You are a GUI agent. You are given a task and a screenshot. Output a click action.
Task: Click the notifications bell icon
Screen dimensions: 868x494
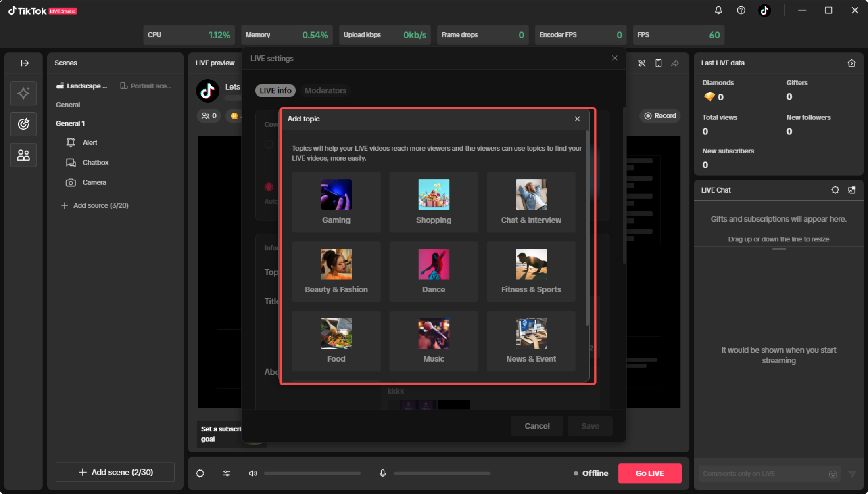718,10
